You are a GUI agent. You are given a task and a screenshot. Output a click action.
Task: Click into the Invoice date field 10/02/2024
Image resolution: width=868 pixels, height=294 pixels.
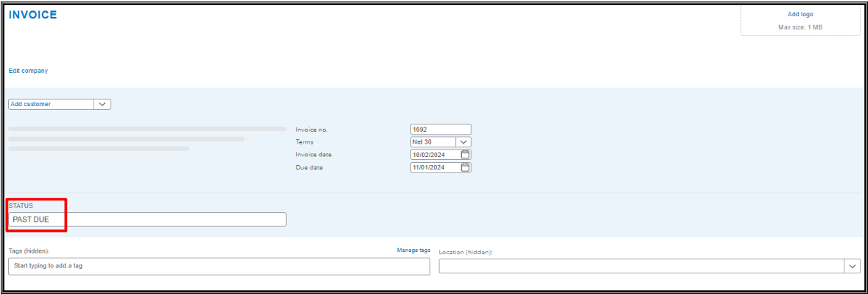435,155
